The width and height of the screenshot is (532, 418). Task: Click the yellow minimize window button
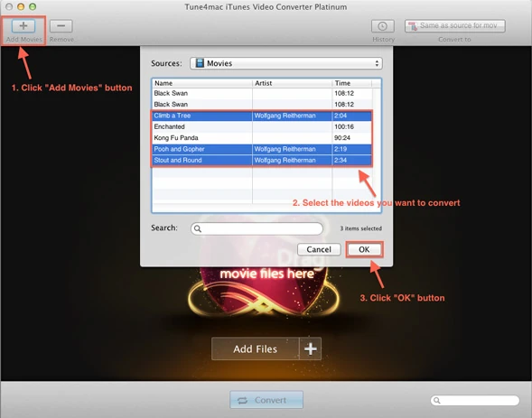tap(21, 6)
